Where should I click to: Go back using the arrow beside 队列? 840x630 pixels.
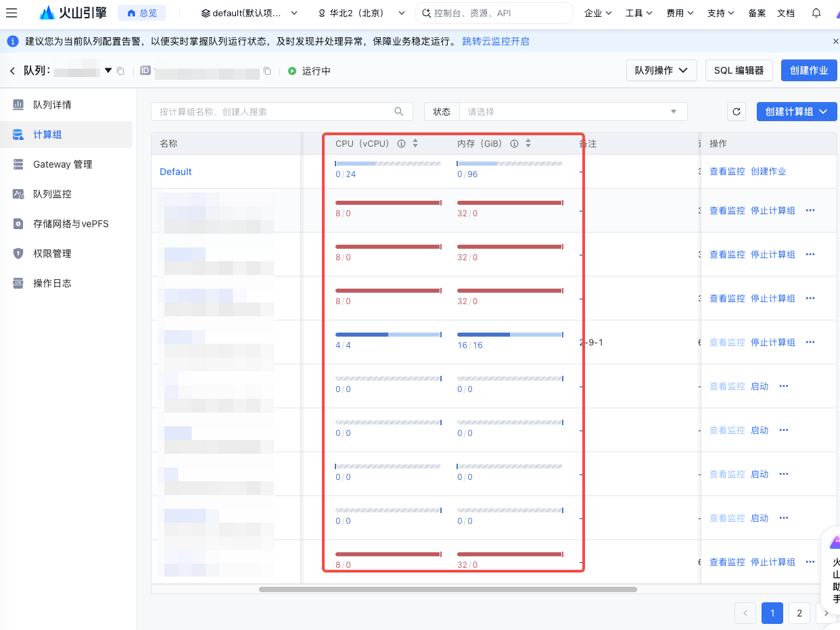pyautogui.click(x=12, y=71)
